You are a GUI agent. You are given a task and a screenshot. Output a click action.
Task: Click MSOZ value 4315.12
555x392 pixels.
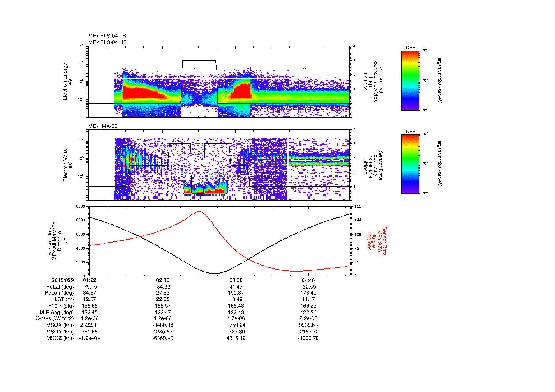point(236,338)
